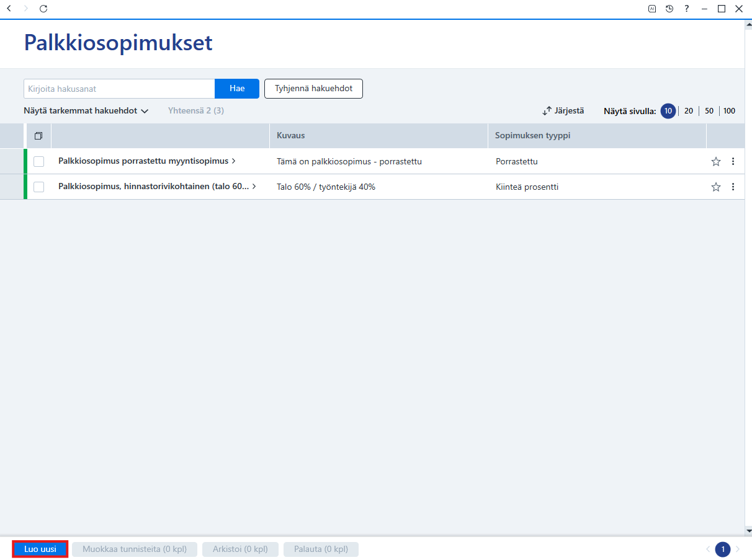The image size is (752, 560).
Task: Click Tyhjennä hakuehdot button
Action: click(x=313, y=89)
